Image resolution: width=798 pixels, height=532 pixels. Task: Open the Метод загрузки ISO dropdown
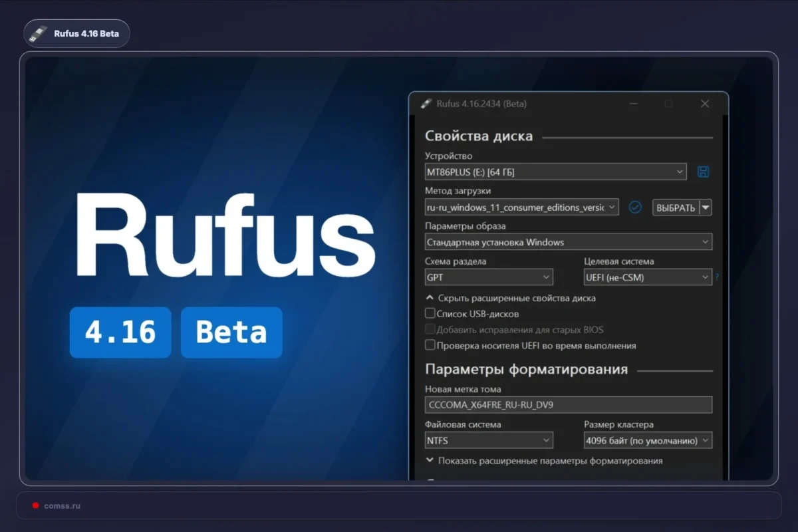coord(522,207)
